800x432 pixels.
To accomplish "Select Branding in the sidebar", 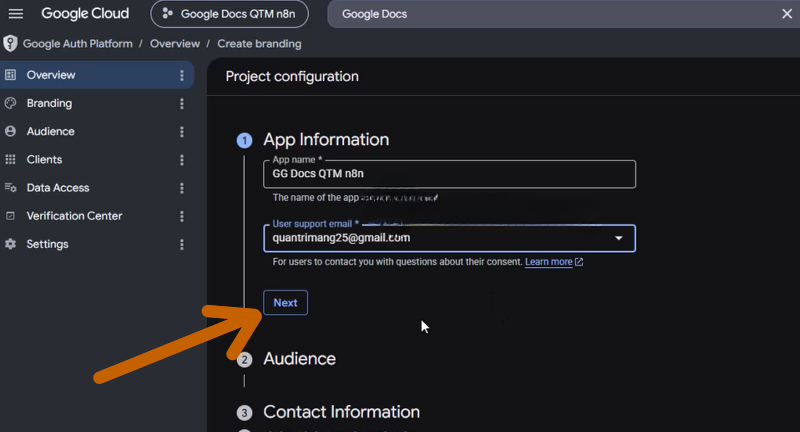I will point(97,104).
